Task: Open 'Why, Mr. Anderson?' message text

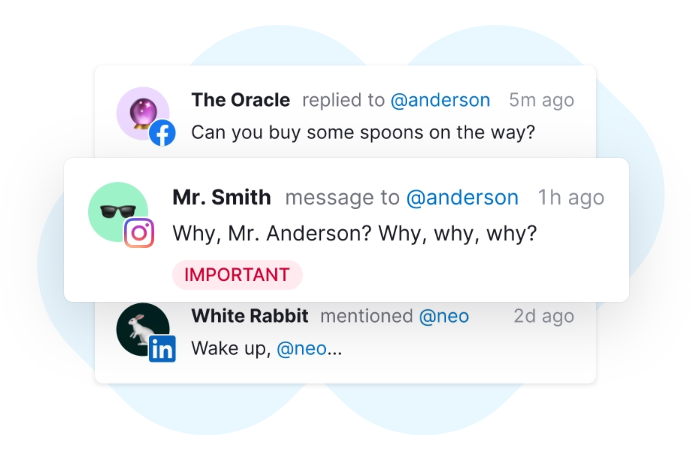Action: [355, 234]
